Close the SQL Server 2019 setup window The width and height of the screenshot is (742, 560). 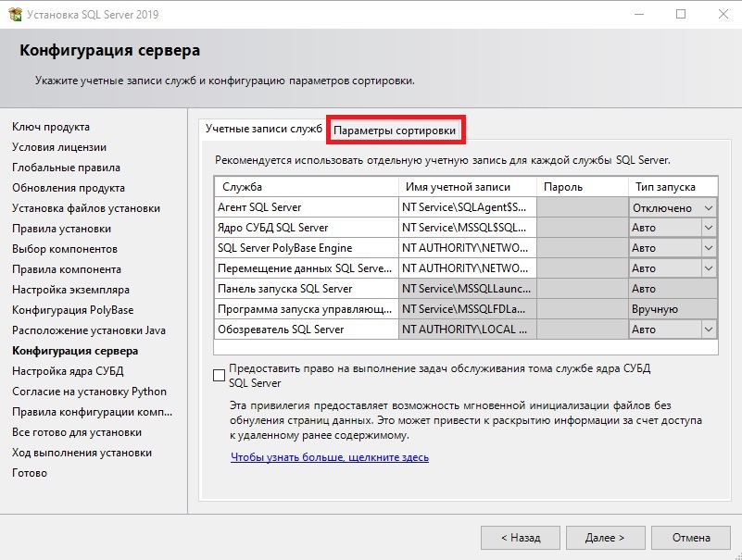pos(723,14)
